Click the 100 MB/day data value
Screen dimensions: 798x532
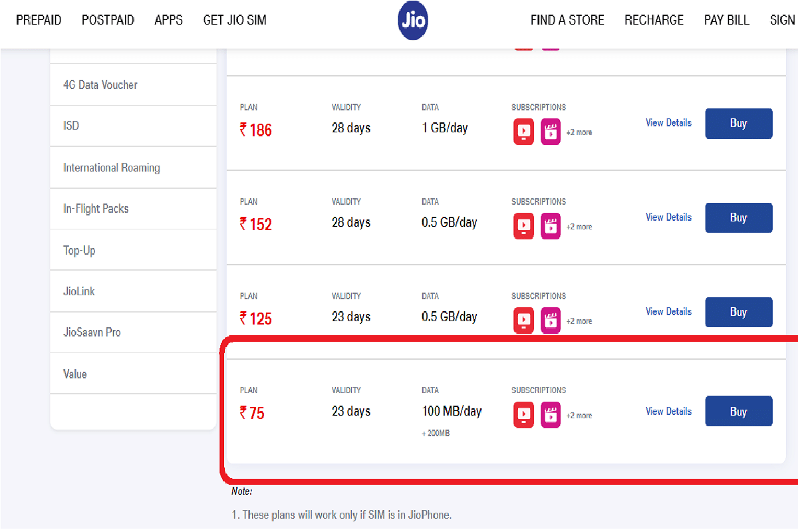tap(452, 412)
